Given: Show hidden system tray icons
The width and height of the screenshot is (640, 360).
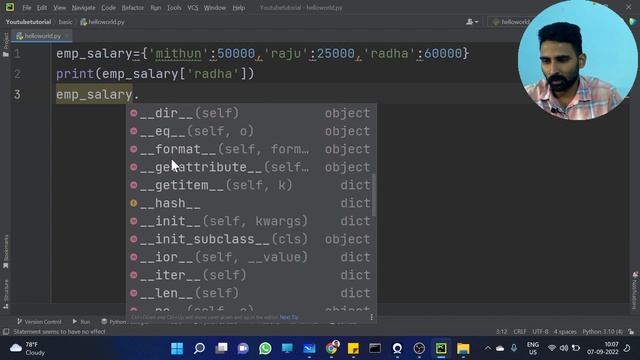Looking at the screenshot, I should [x=487, y=348].
